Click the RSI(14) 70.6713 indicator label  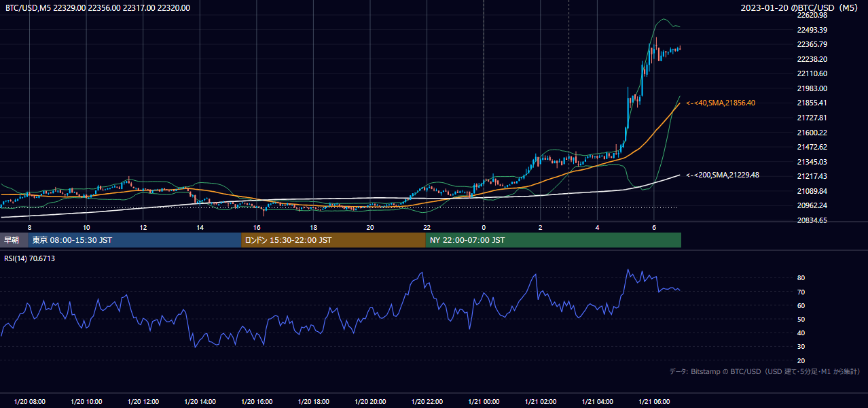(31, 258)
